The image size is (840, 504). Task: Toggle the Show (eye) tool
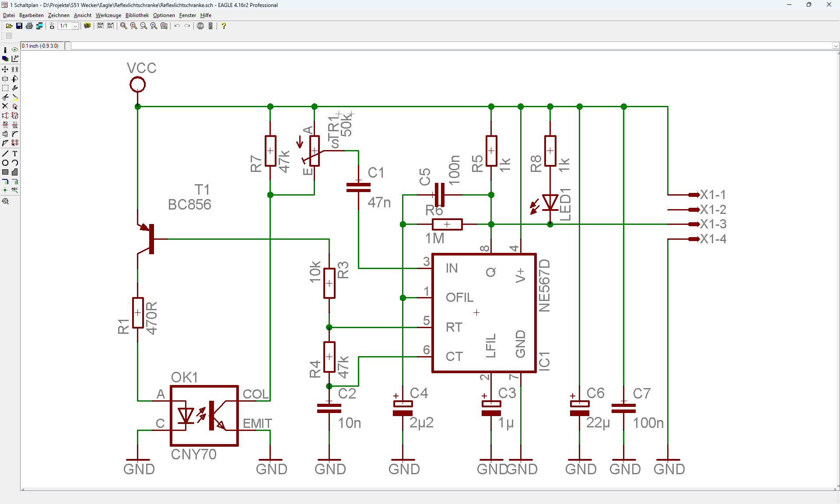pyautogui.click(x=15, y=50)
